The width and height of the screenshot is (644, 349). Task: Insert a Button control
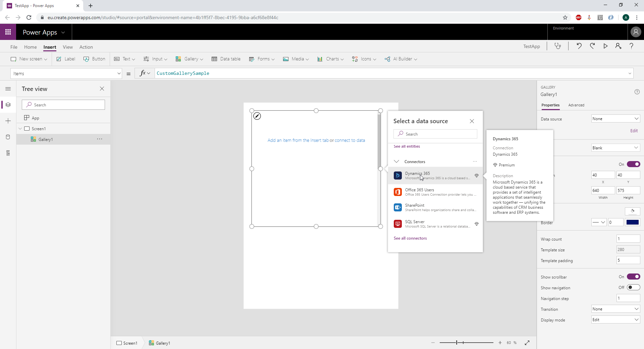tap(94, 59)
